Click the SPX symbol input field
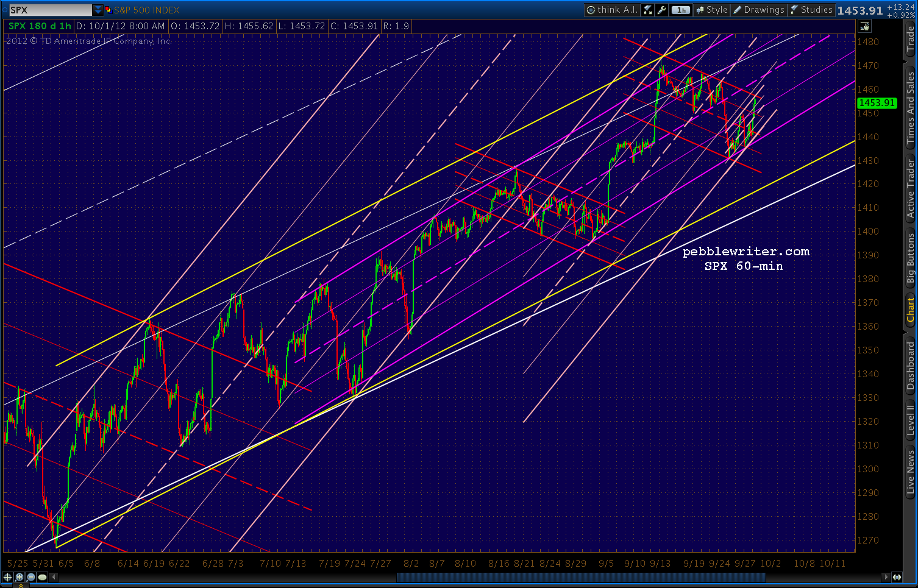This screenshot has width=918, height=588. [x=51, y=10]
